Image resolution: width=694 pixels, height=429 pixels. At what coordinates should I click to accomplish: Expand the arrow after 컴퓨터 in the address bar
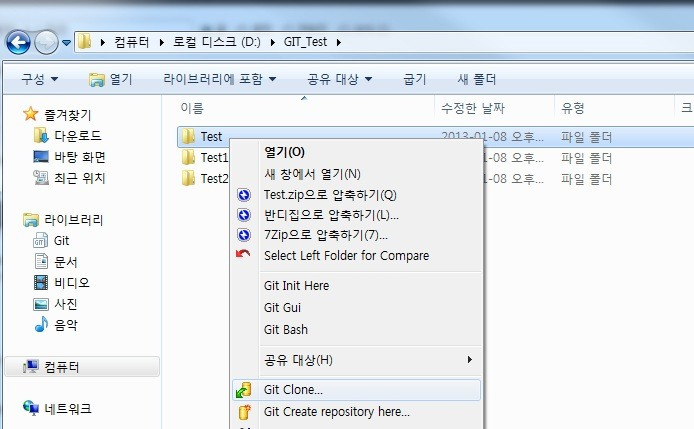(x=162, y=43)
